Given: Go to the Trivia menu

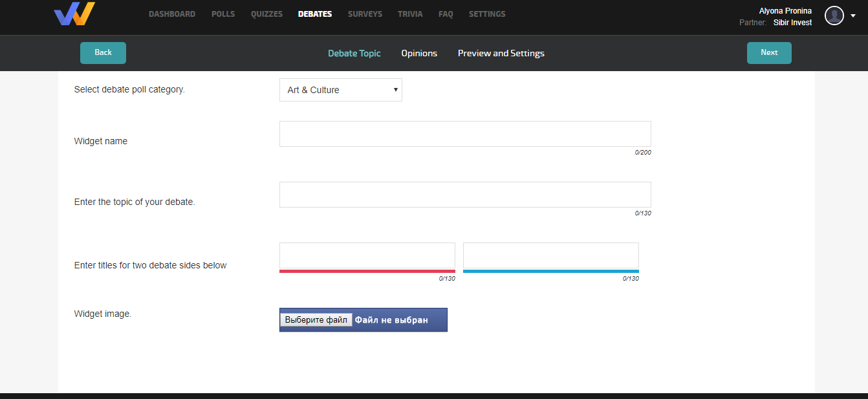Looking at the screenshot, I should pyautogui.click(x=410, y=14).
